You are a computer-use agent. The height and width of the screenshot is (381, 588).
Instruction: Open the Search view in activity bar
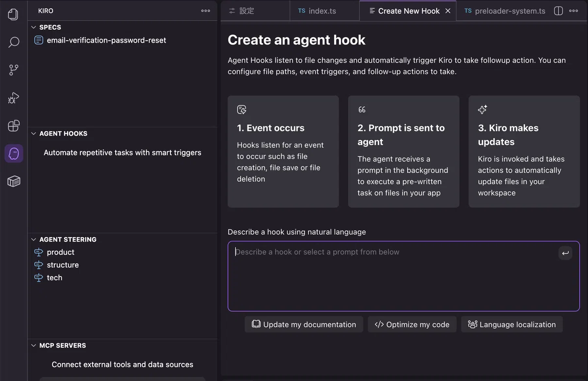point(14,42)
